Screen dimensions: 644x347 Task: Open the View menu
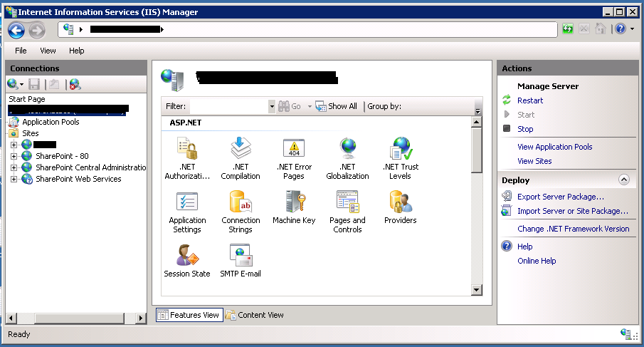pos(48,51)
